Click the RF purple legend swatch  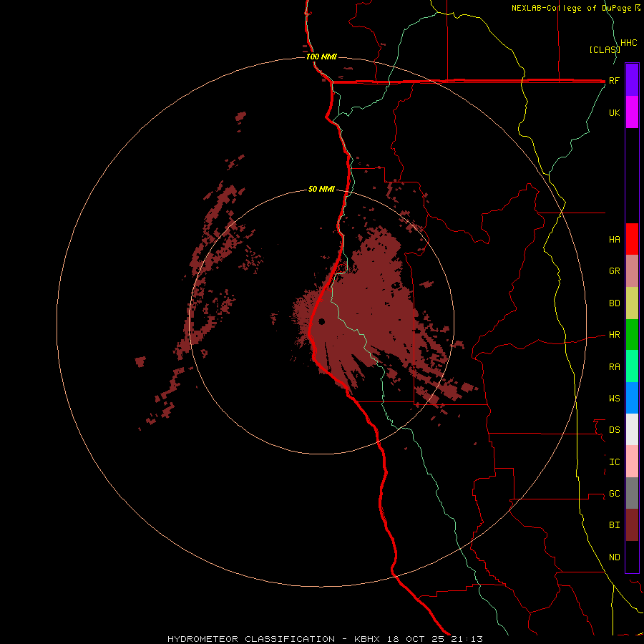[632, 80]
